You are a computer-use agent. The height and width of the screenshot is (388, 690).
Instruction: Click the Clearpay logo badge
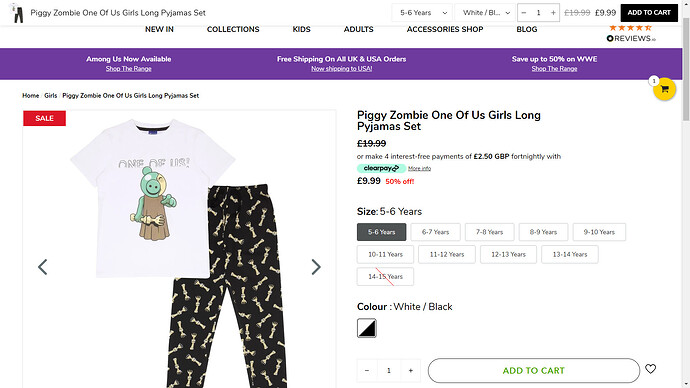point(381,168)
